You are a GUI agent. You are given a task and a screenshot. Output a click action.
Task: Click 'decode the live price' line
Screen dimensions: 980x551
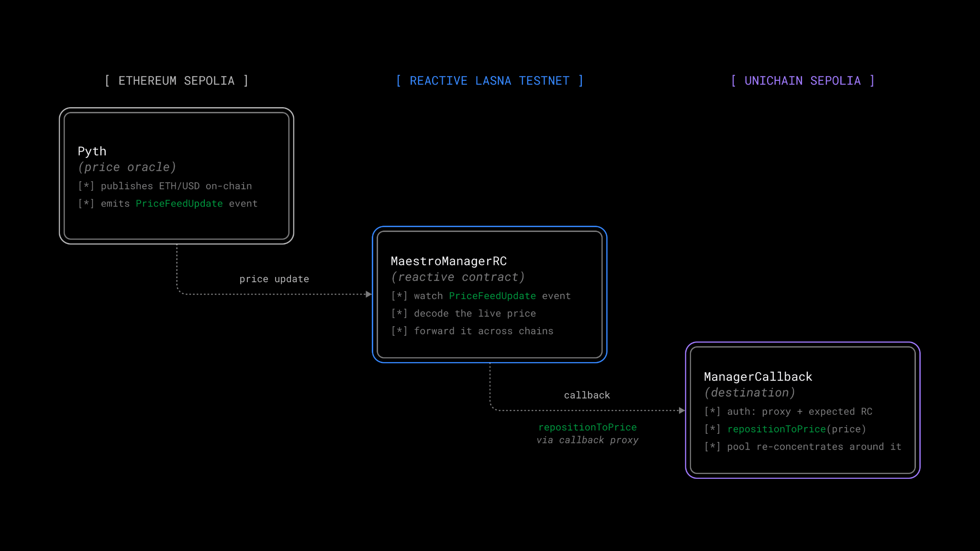coord(464,314)
